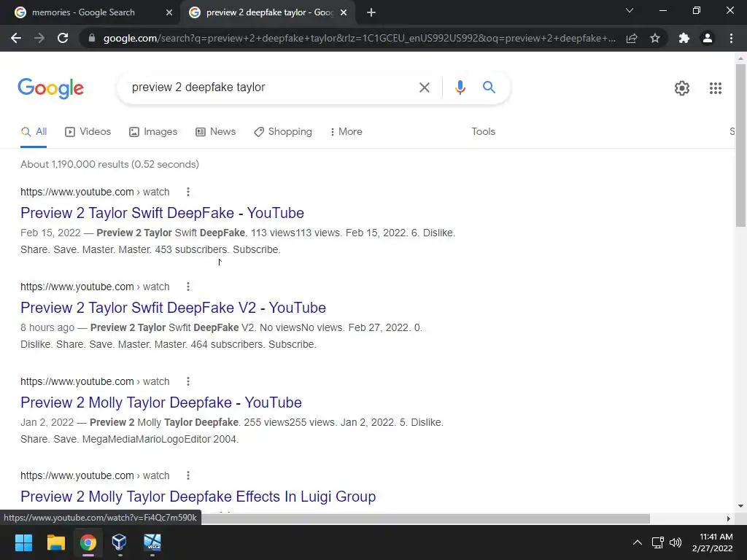Open the Windows Start menu
Screen dimensions: 747x560
(23, 542)
